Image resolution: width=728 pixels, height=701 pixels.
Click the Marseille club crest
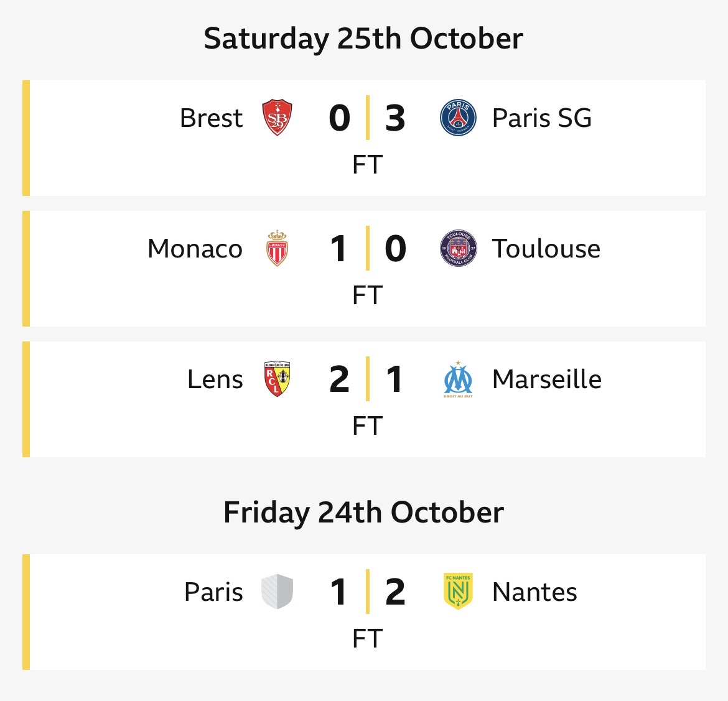tap(458, 379)
